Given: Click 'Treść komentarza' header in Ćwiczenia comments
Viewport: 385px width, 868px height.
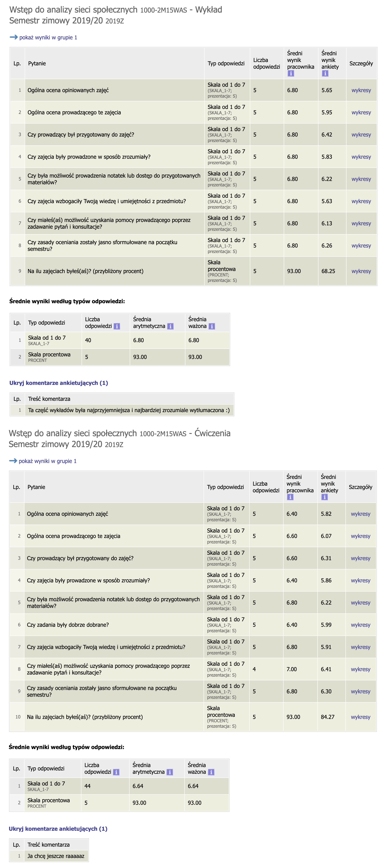Looking at the screenshot, I should [x=49, y=845].
